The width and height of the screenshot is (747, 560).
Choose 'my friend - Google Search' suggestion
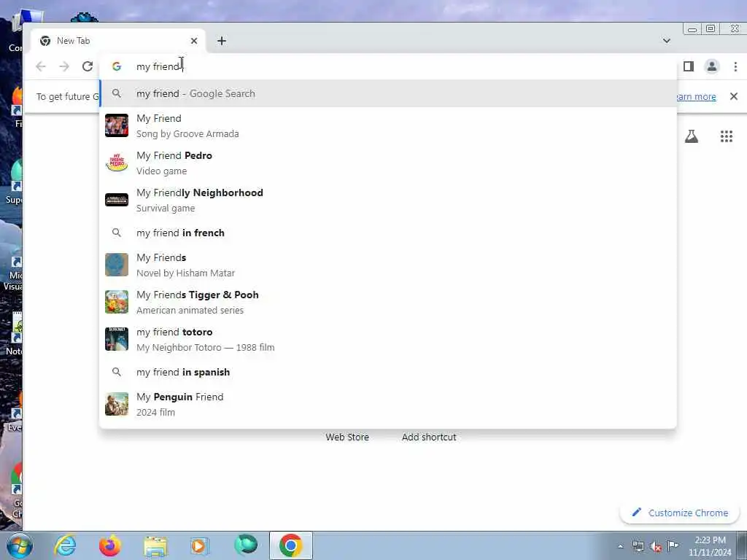click(388, 94)
